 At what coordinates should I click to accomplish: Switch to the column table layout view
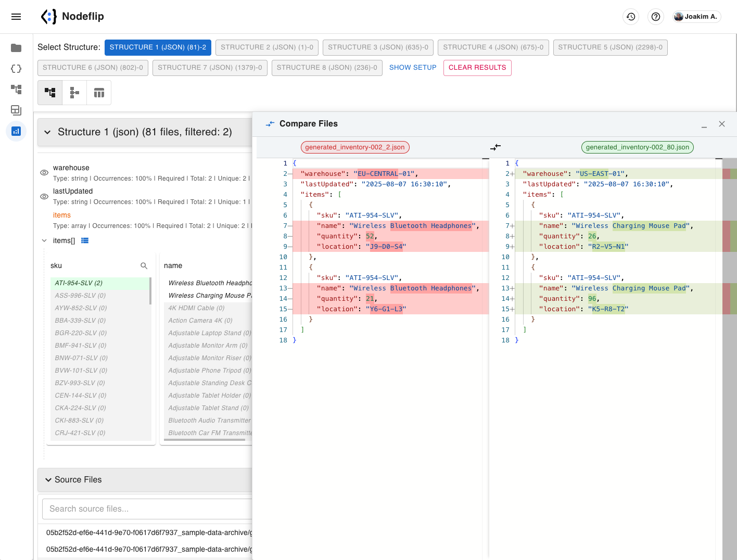[x=98, y=92]
